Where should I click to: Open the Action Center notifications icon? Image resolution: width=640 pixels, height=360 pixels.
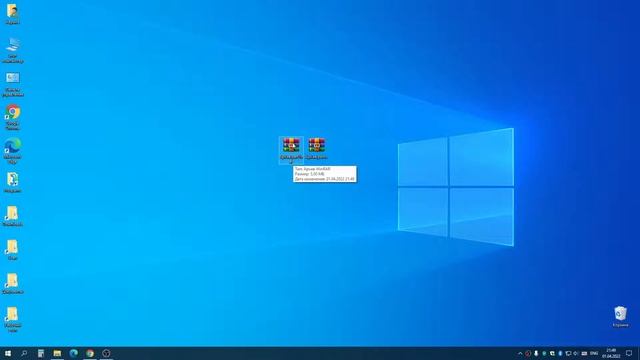(x=629, y=353)
